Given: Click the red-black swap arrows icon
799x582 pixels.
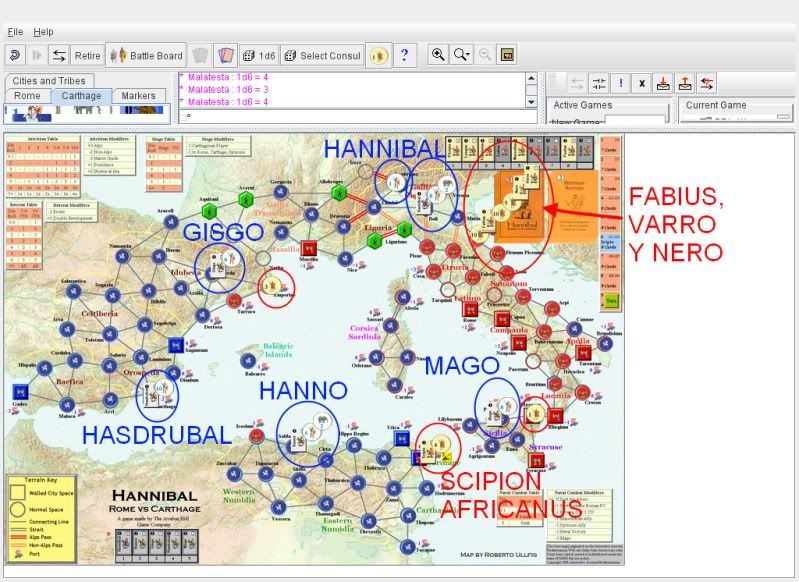Looking at the screenshot, I should click(707, 83).
